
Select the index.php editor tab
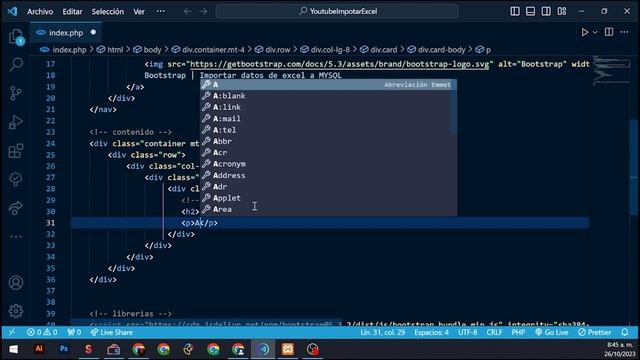point(66,33)
